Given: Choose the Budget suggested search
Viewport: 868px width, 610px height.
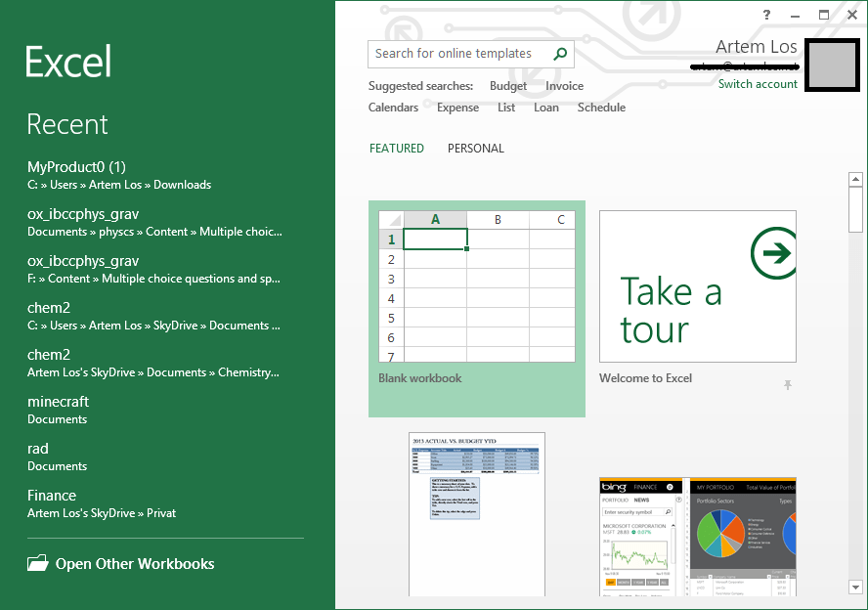Looking at the screenshot, I should (x=508, y=86).
